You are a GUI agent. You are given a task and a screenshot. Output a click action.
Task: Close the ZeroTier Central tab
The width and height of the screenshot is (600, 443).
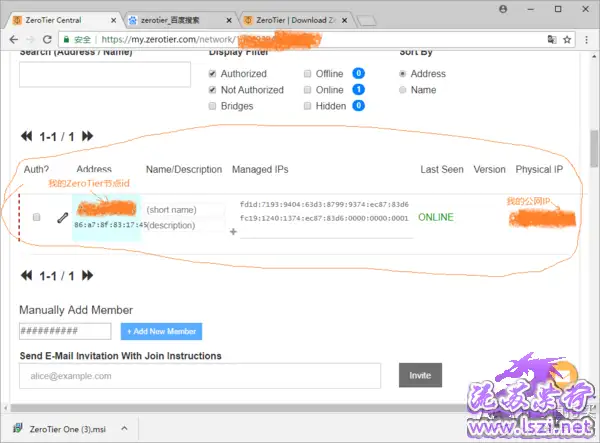[114, 20]
